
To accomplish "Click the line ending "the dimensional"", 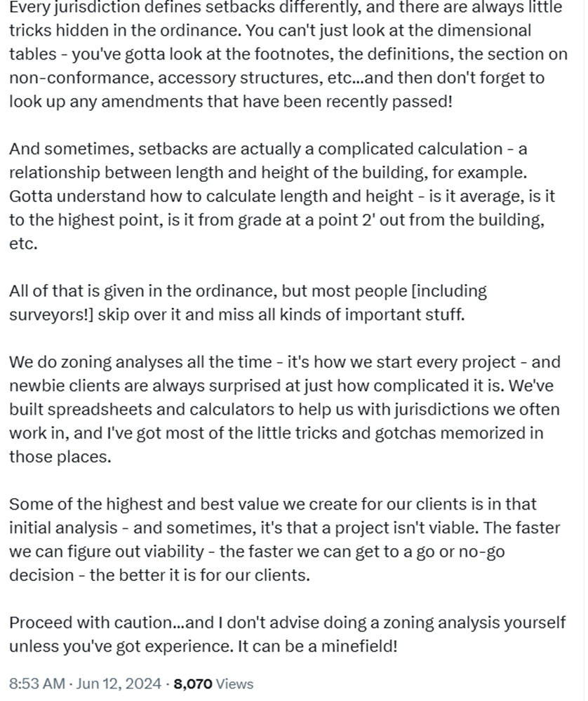I will click(270, 31).
